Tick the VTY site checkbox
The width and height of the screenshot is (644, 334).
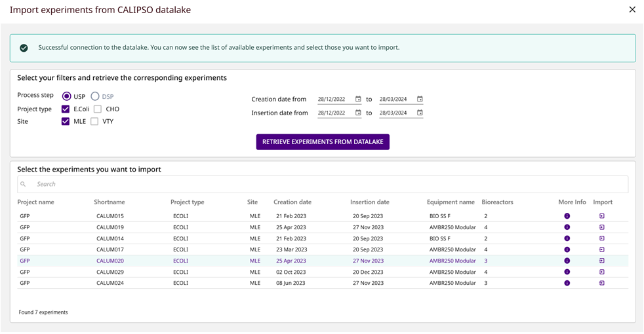click(94, 121)
